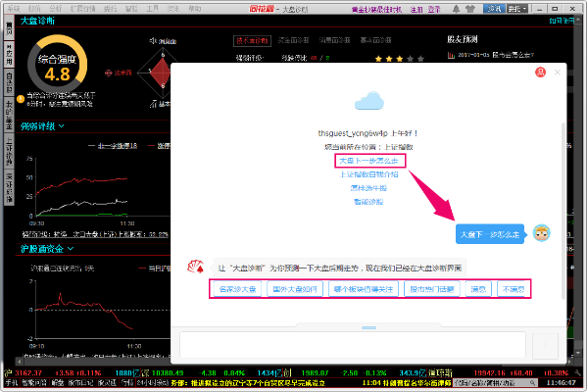588x392 pixels.
Task: Click the red chart icon under 股友预测
Action: (x=451, y=55)
